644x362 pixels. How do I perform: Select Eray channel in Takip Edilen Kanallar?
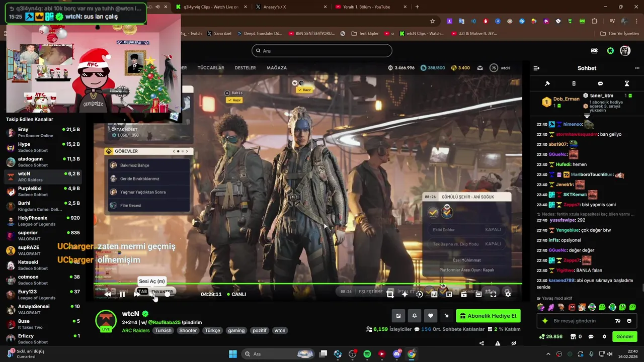point(43,132)
